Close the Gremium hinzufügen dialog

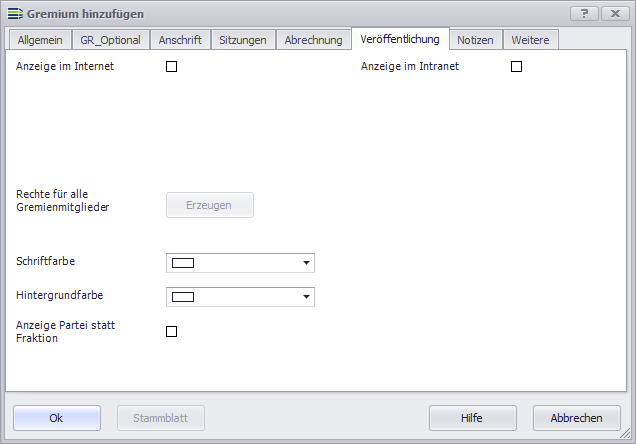613,13
